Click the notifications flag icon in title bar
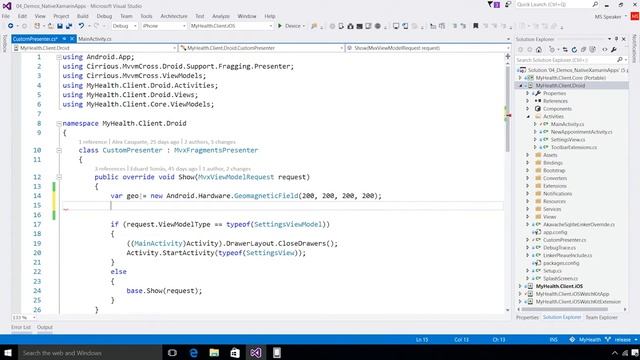 493,5
